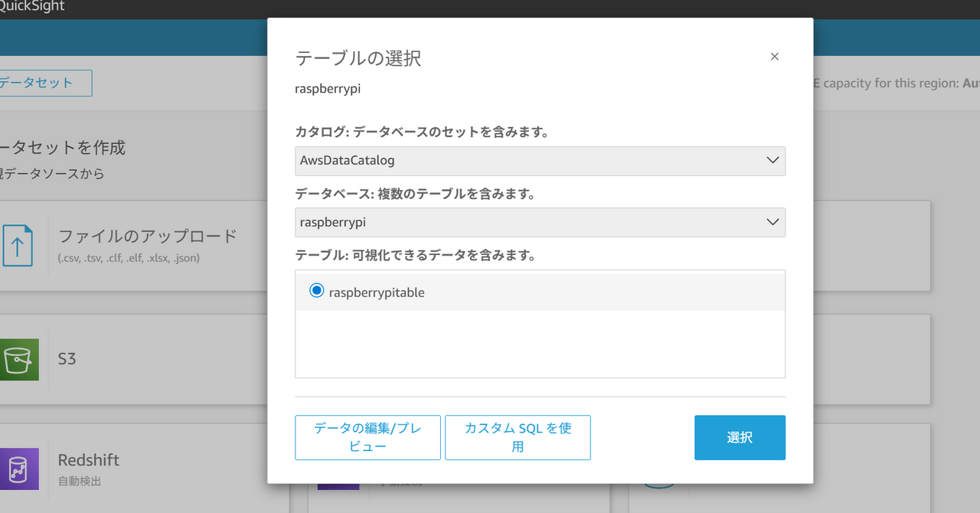Click the chevron arrow on AwsDataCatalog field
This screenshot has width=980, height=513.
(x=772, y=161)
